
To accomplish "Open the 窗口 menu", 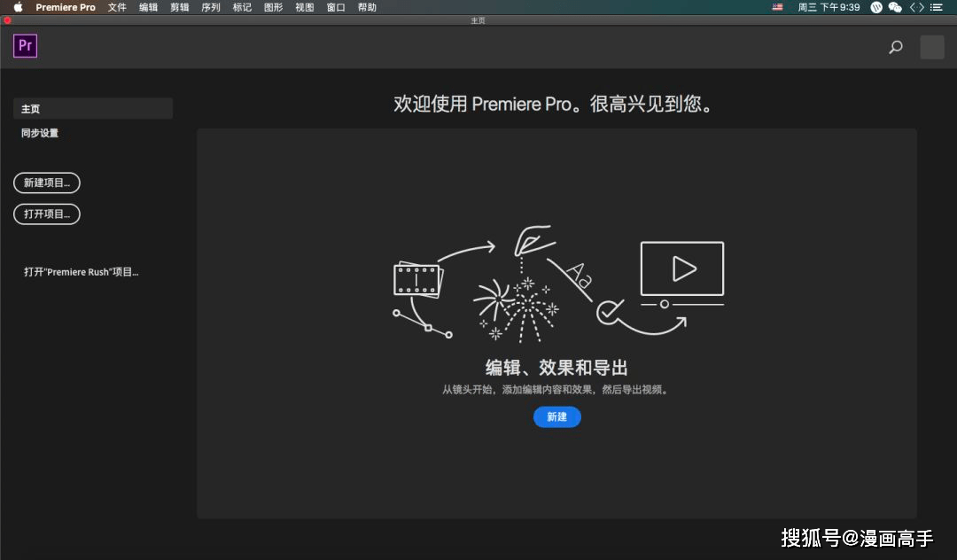I will click(x=336, y=7).
